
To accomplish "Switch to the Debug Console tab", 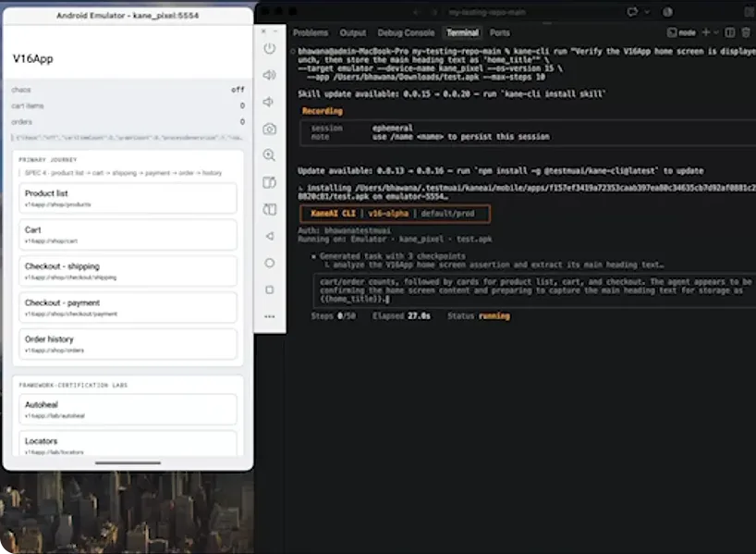I will [x=406, y=32].
